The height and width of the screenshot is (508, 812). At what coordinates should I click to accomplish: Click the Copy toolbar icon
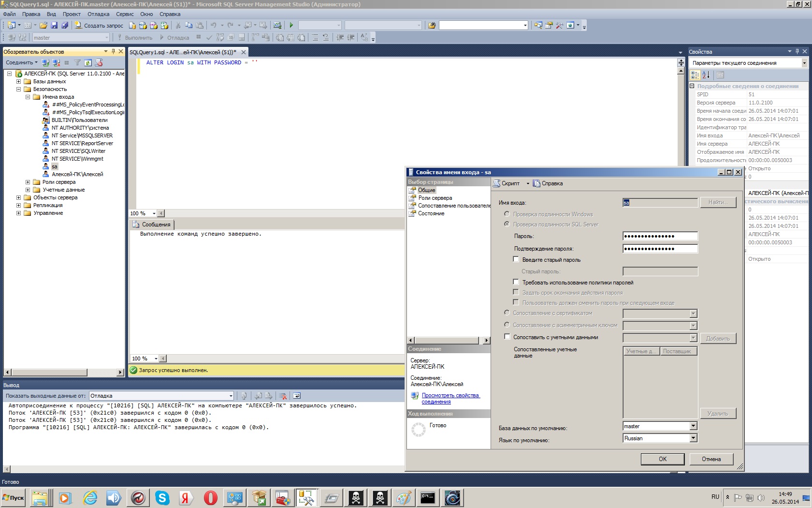coord(188,25)
